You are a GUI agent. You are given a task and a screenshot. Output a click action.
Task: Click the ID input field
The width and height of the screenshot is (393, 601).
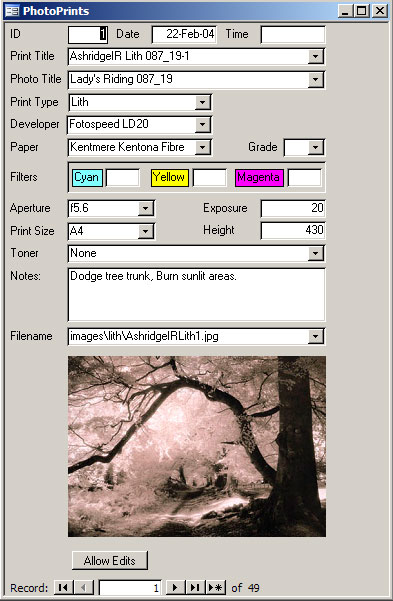[88, 34]
